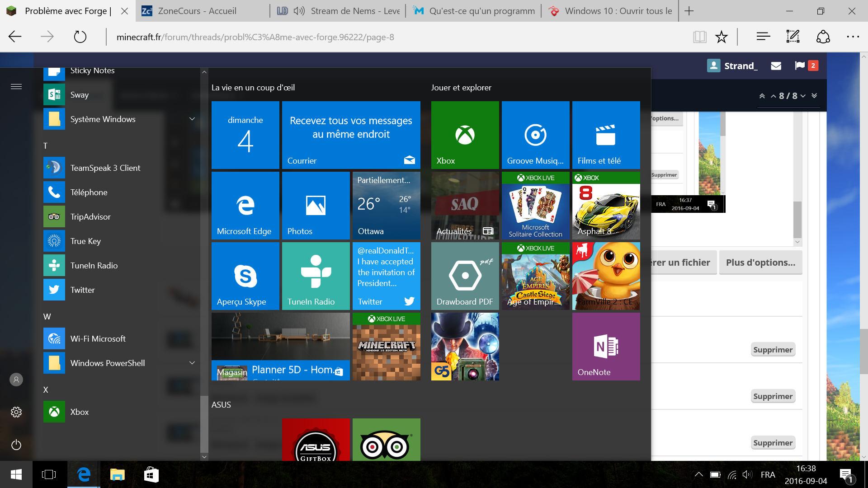Open Task View on the taskbar
868x488 pixels.
click(x=49, y=474)
